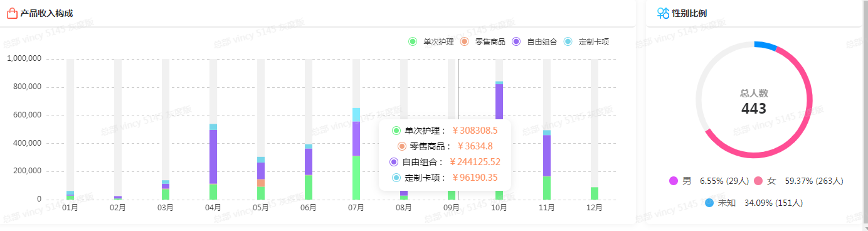Click the green segment of the 11月 bar
This screenshot has width=868, height=231.
(x=547, y=188)
